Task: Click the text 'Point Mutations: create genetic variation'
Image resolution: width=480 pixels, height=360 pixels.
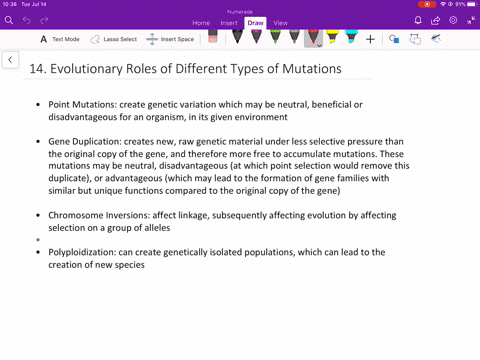Action: [132, 105]
